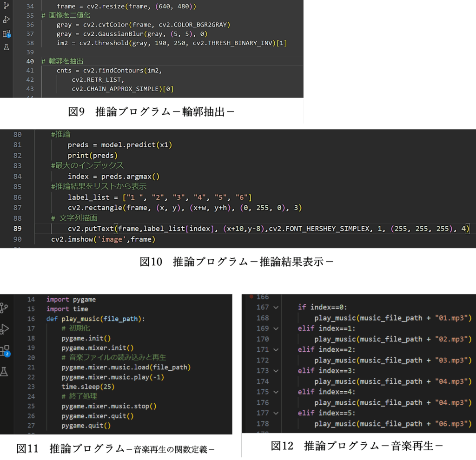Click line number 178 in figure 12 editor
Viewport: 476px width, 460px height.
pos(263,424)
